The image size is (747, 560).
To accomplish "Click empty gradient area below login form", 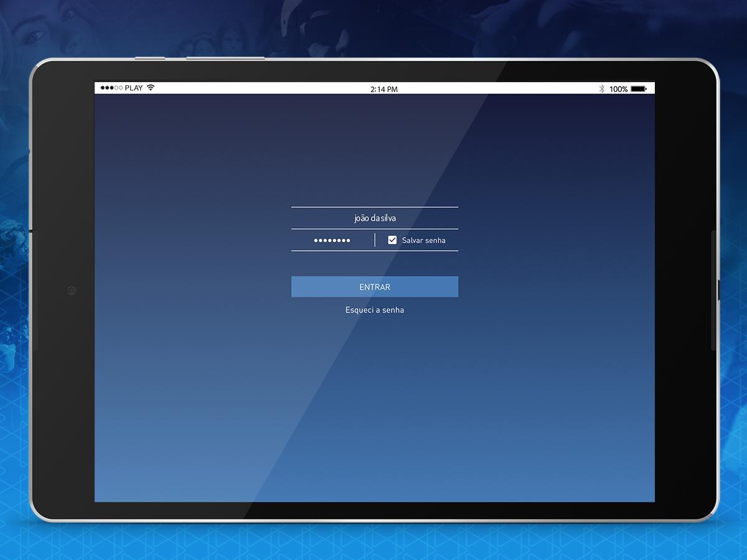I will pos(375,404).
